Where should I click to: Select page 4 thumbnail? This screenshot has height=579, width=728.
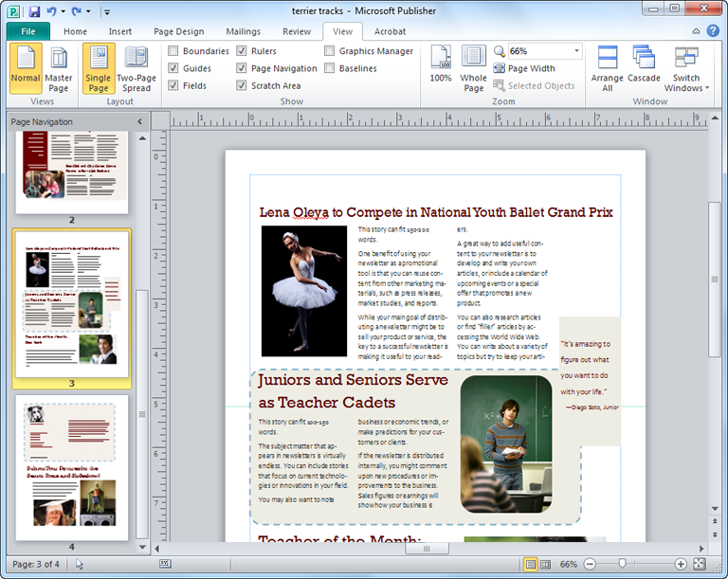72,466
